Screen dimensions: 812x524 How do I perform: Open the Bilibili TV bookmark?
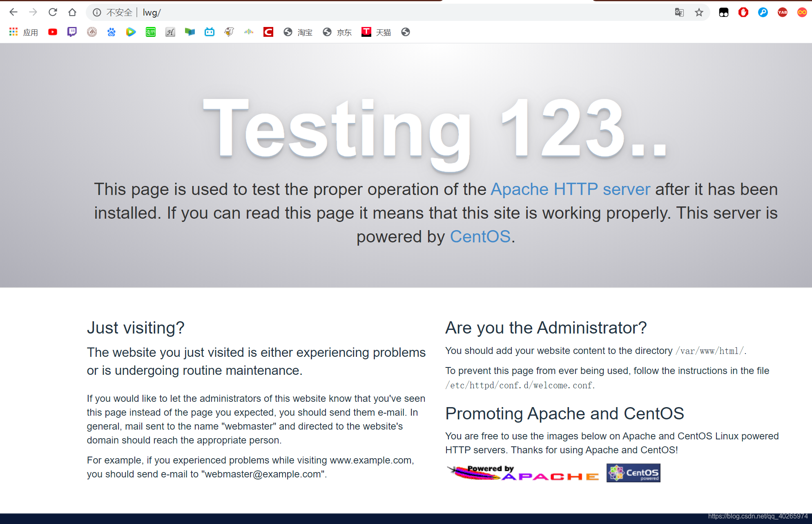click(x=210, y=32)
